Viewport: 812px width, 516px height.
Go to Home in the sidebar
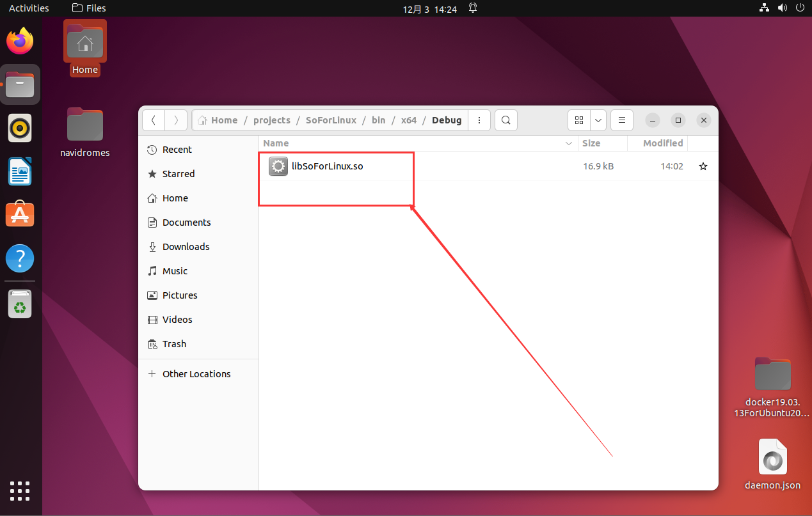click(x=198, y=198)
